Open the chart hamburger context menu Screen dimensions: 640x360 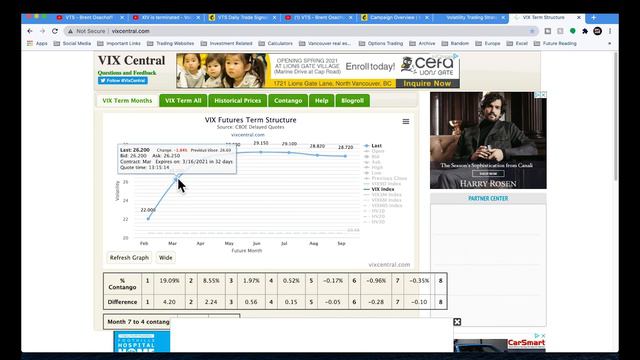click(x=406, y=121)
